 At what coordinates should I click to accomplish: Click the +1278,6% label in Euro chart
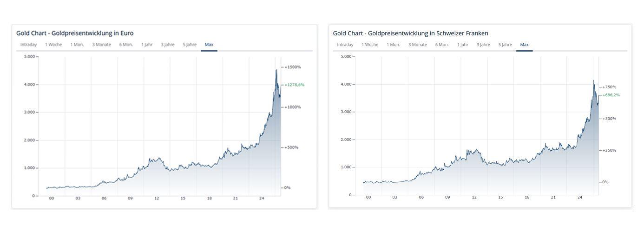point(295,85)
